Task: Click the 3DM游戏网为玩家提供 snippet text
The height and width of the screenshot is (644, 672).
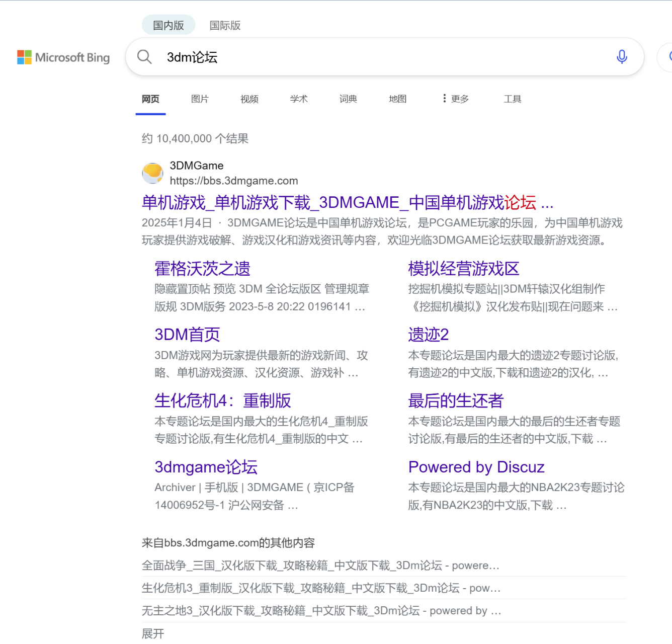Action: point(262,364)
